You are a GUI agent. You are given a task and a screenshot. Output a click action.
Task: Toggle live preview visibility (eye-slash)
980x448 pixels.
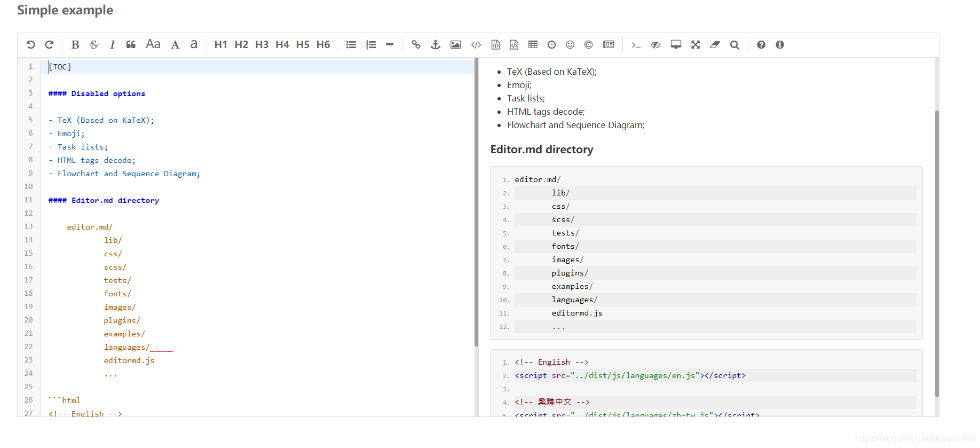[x=656, y=45]
